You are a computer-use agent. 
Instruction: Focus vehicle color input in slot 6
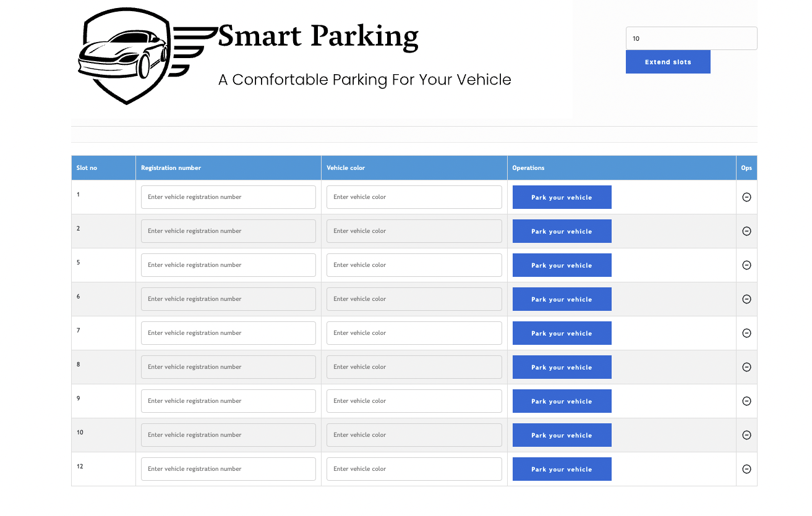(x=414, y=299)
